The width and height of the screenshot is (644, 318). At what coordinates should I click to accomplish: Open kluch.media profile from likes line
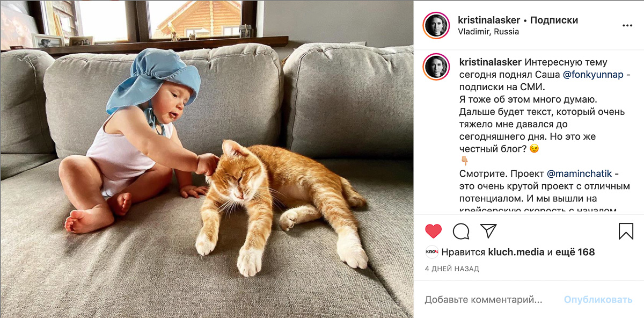coord(516,252)
